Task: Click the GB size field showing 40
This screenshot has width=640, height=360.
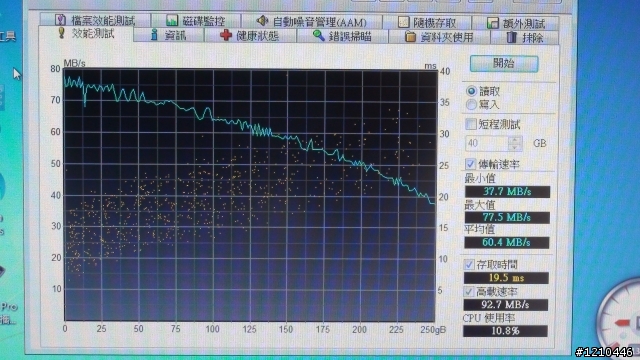Action: pos(487,143)
